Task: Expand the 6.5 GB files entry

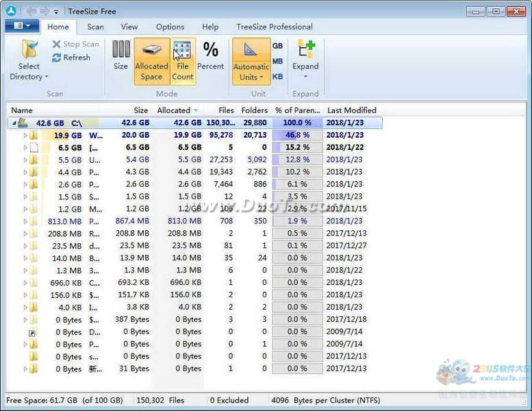Action: pos(25,148)
